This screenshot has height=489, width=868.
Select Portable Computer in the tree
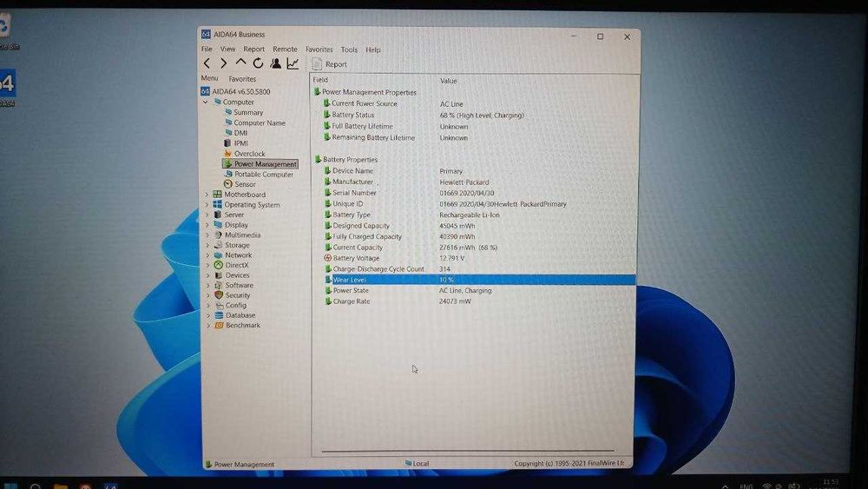(259, 174)
